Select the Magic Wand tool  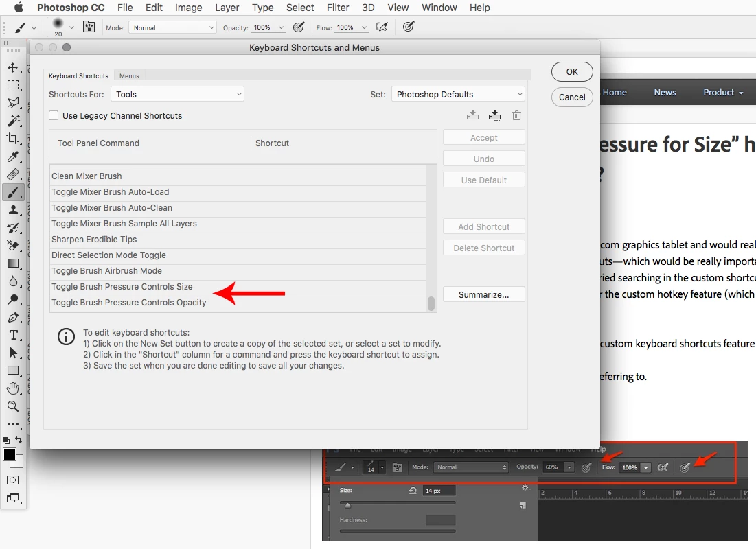(x=13, y=120)
